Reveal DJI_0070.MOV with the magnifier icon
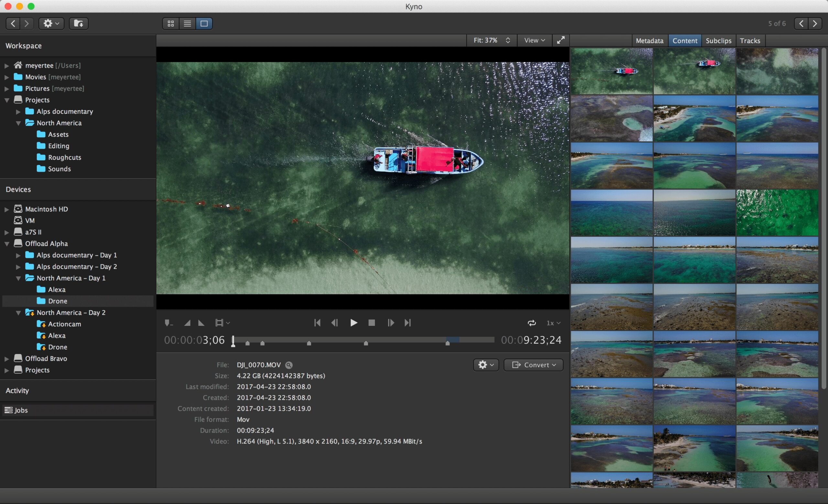 [x=289, y=365]
